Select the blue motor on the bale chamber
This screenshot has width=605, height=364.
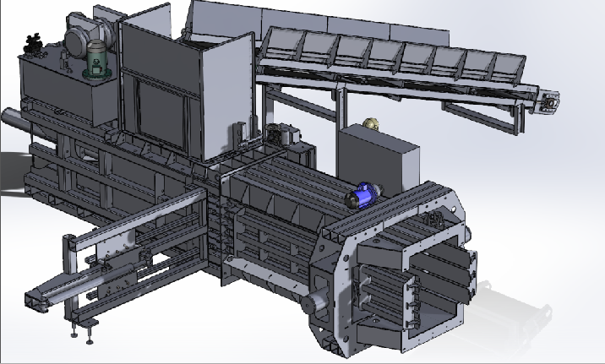point(361,194)
